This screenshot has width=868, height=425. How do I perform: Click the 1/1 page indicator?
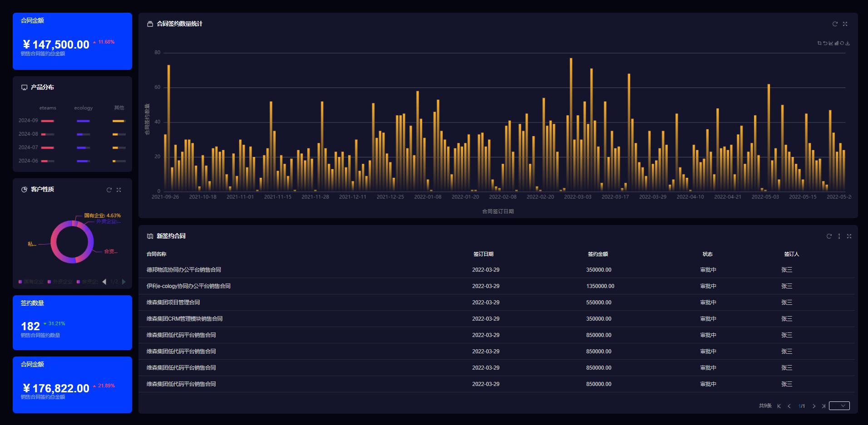pyautogui.click(x=802, y=406)
